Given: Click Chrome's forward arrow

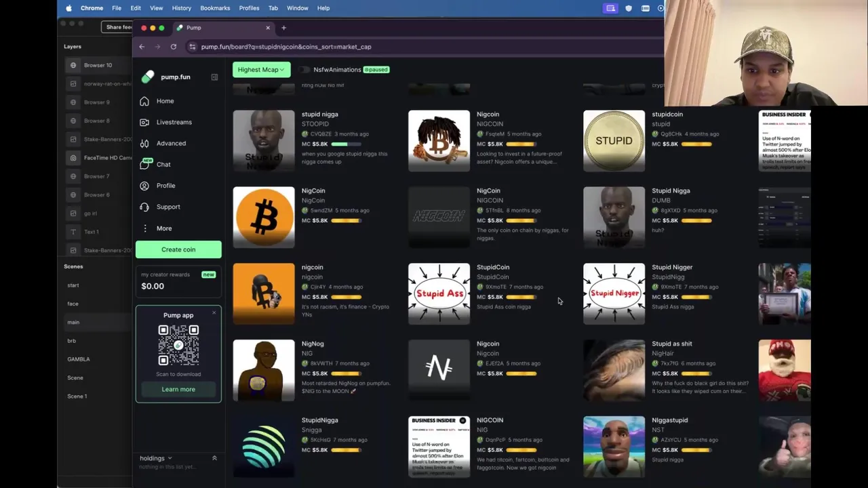Looking at the screenshot, I should (x=157, y=47).
